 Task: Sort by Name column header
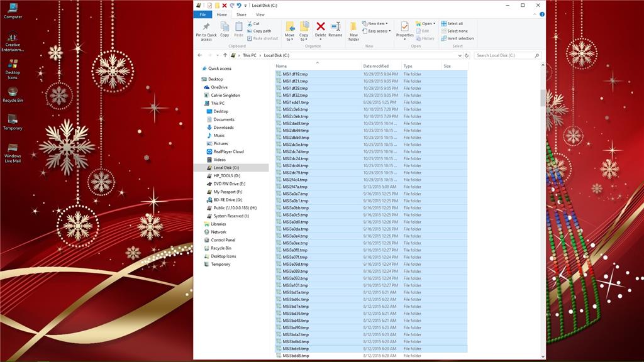point(317,66)
